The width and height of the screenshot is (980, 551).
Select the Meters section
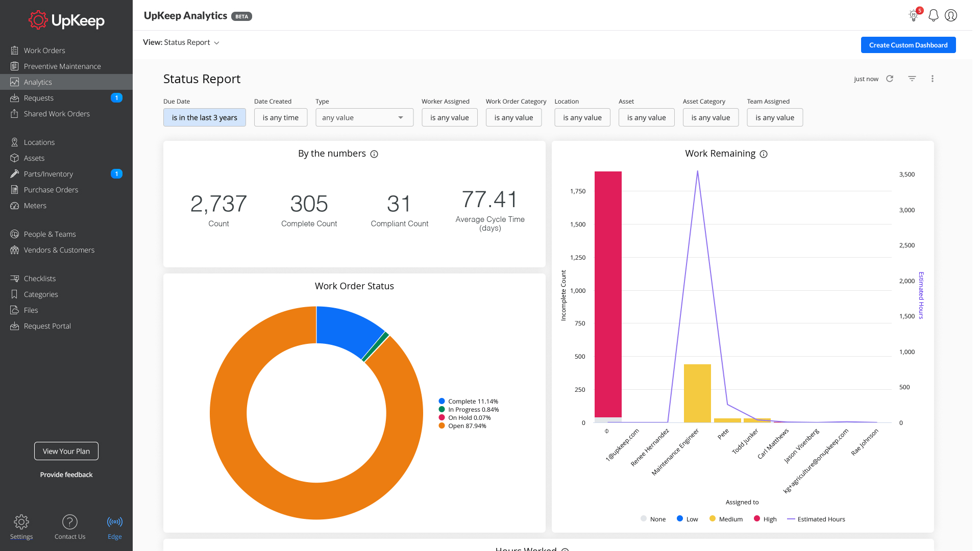click(x=35, y=206)
